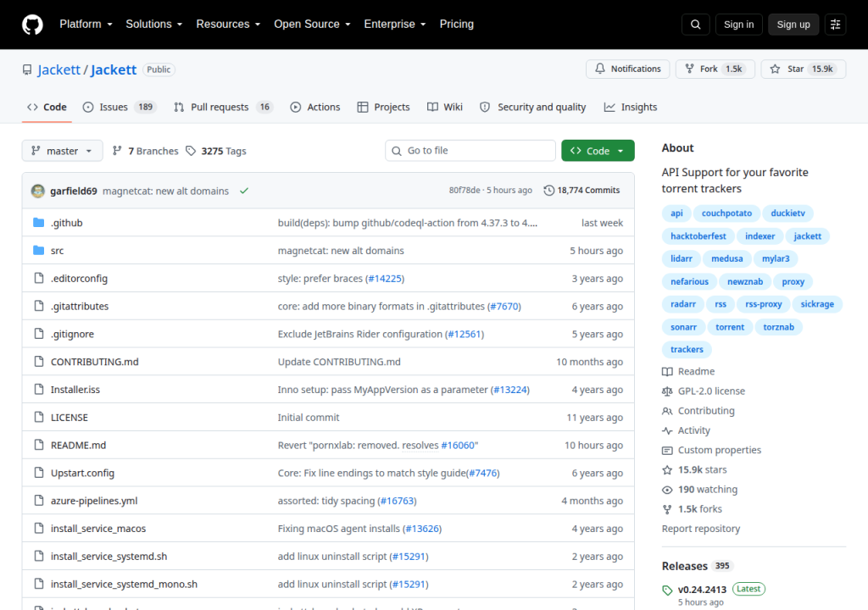868x610 pixels.
Task: Switch to the Wiki tab
Action: click(x=444, y=108)
